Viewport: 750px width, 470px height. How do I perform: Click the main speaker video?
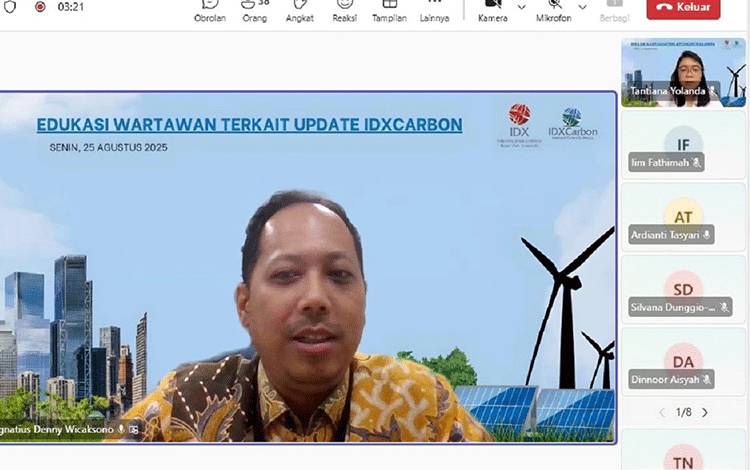click(x=308, y=267)
